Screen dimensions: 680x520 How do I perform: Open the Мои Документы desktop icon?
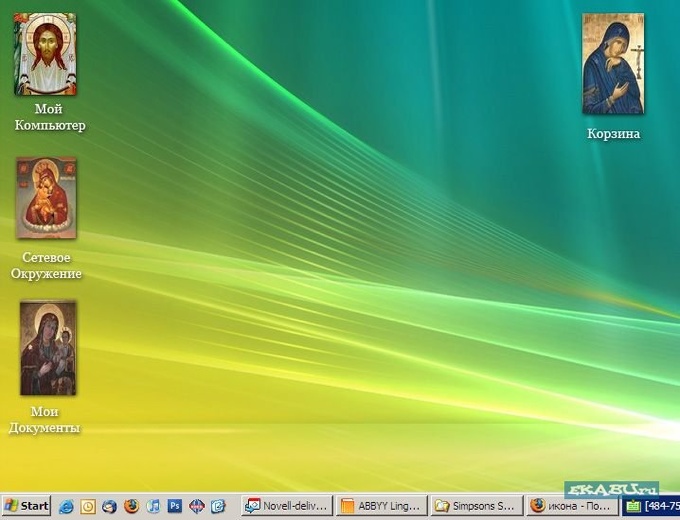[x=47, y=348]
